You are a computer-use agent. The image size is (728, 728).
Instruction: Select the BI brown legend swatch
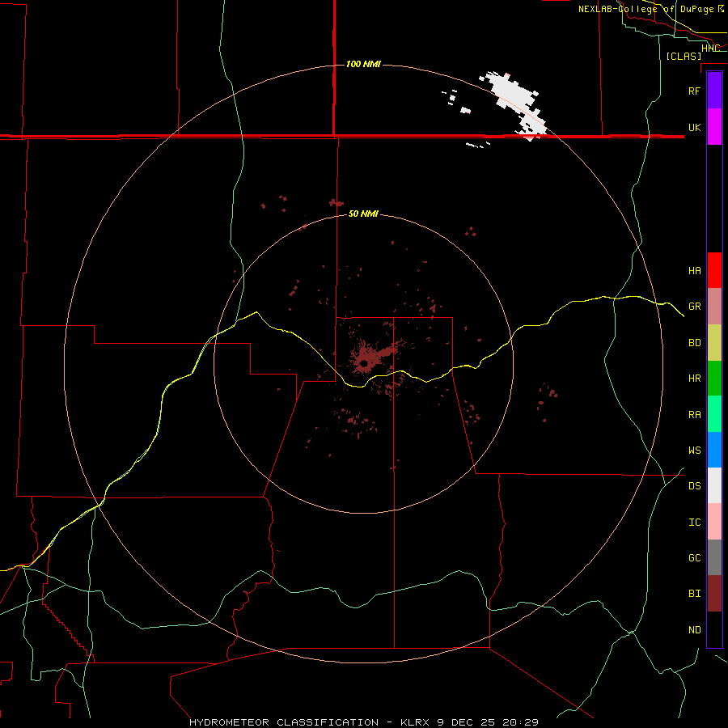point(714,594)
